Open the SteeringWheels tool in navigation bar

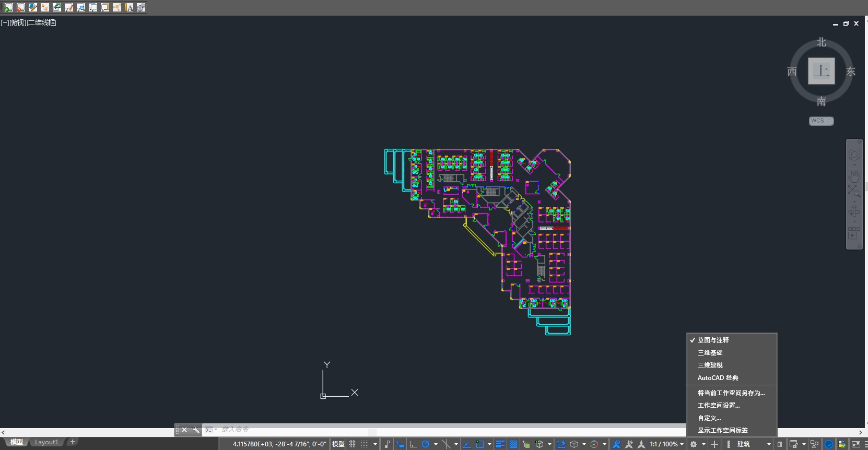[854, 155]
